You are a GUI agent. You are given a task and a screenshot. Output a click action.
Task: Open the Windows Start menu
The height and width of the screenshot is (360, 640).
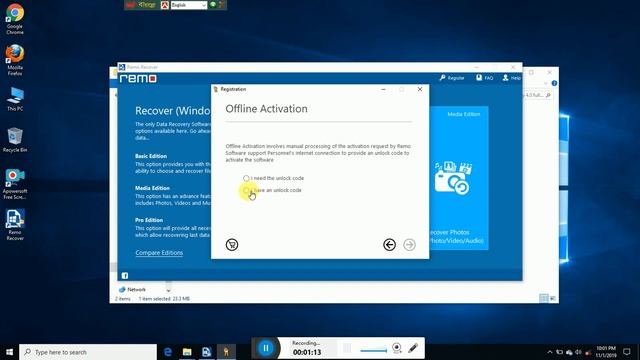click(x=9, y=352)
